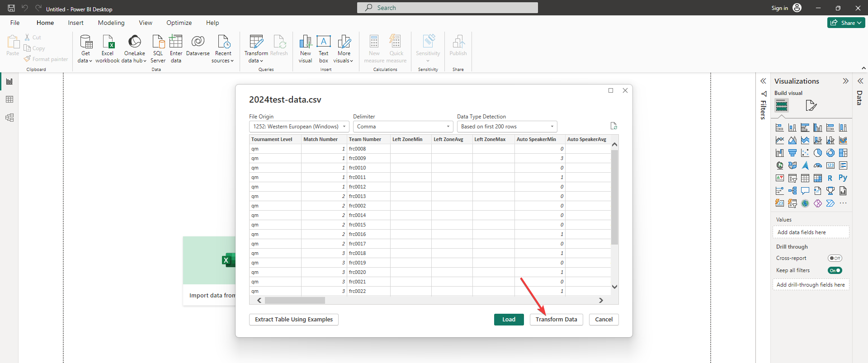Click the preview vertical scrollbar thumb

tap(614, 197)
